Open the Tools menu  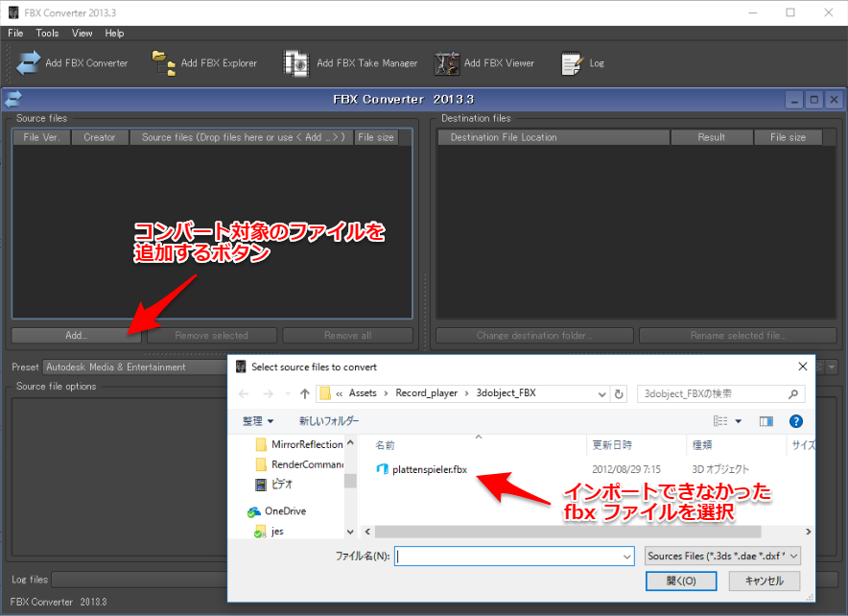pyautogui.click(x=47, y=33)
